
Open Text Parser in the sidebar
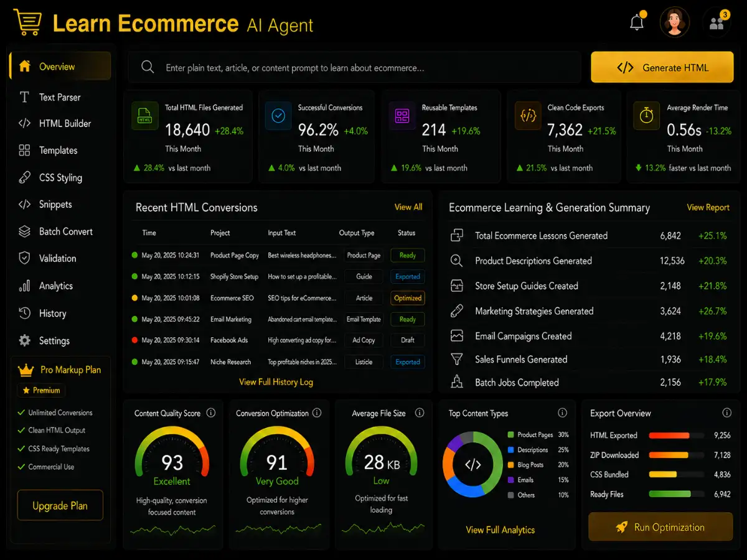pos(60,97)
